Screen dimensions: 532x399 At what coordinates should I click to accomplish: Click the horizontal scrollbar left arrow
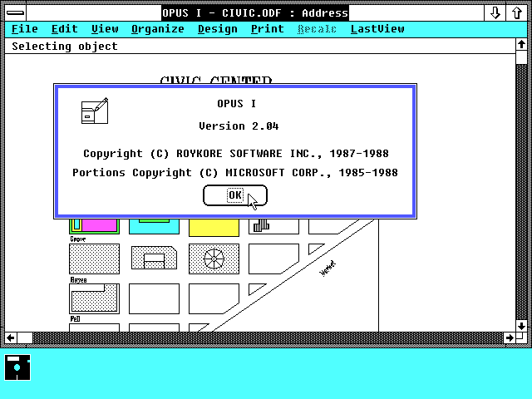coord(11,337)
